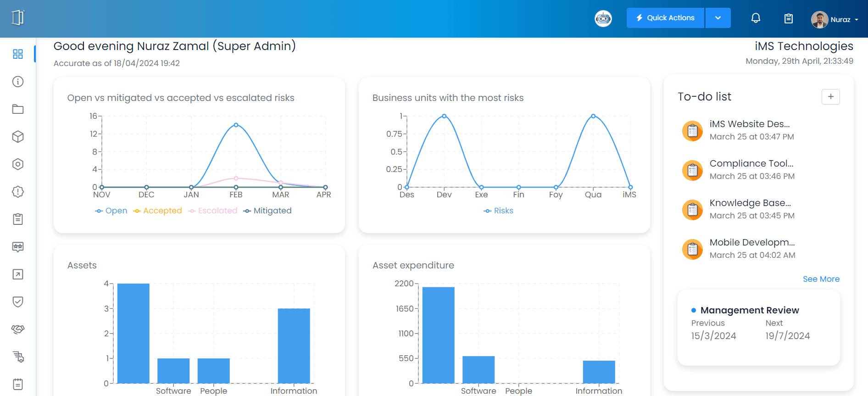Select the Compliance Tool... to-do item

pyautogui.click(x=751, y=163)
